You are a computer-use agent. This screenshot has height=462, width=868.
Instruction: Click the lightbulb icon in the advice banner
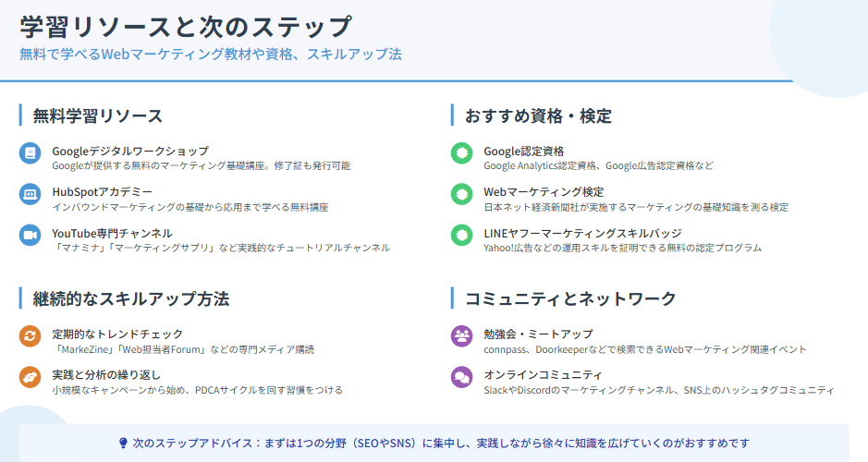pyautogui.click(x=123, y=444)
